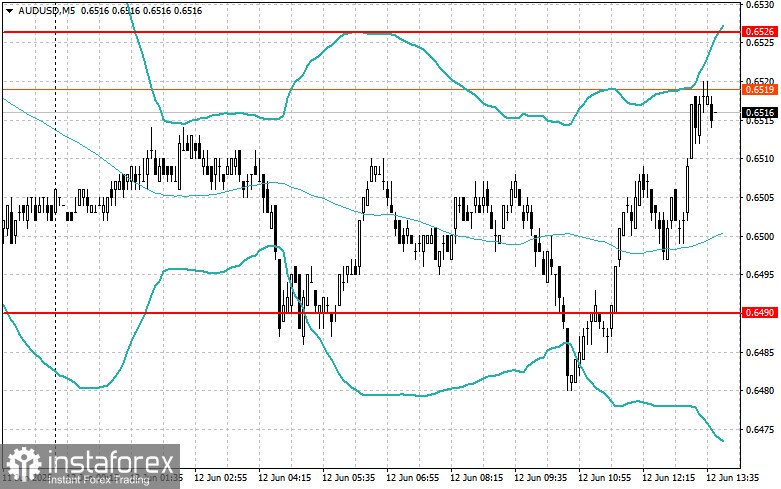The image size is (781, 489).
Task: Select the 12 Jun 02:55 time label
Action: tap(221, 478)
